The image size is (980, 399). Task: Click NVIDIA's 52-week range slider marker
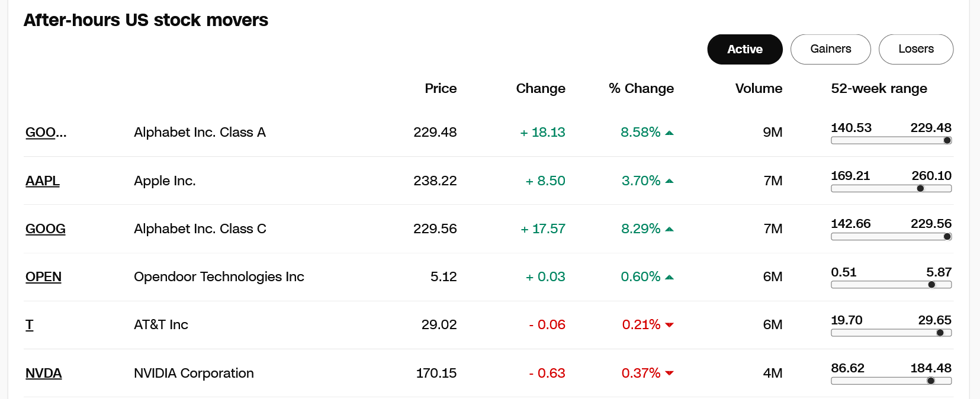[931, 381]
